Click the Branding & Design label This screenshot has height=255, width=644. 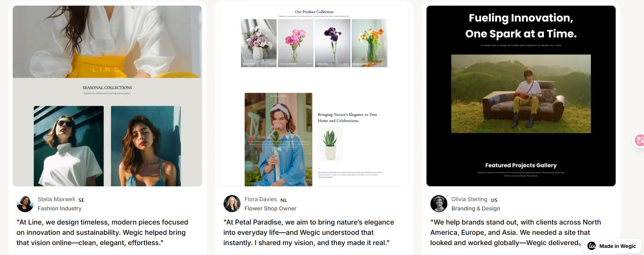pyautogui.click(x=476, y=209)
